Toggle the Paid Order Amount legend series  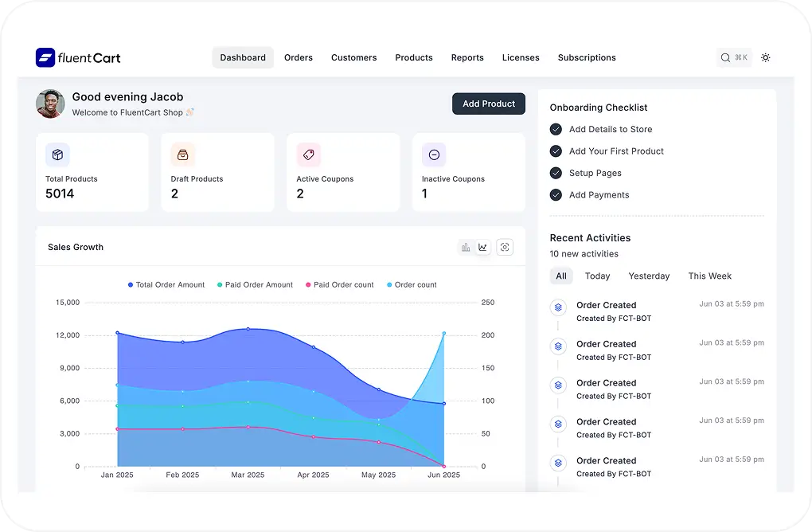254,284
